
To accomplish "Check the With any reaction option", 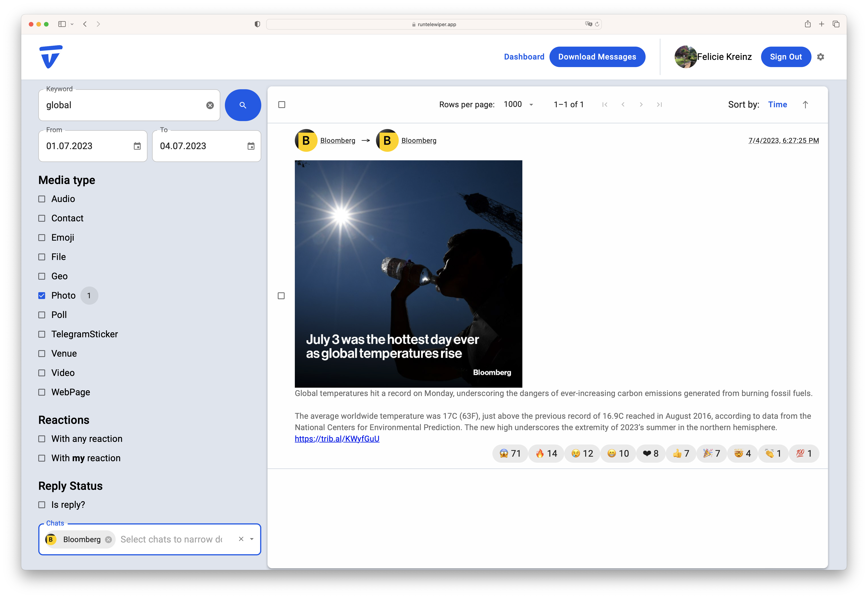I will coord(42,439).
